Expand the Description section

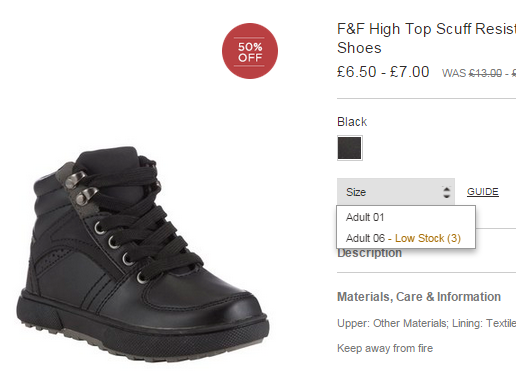pos(369,253)
